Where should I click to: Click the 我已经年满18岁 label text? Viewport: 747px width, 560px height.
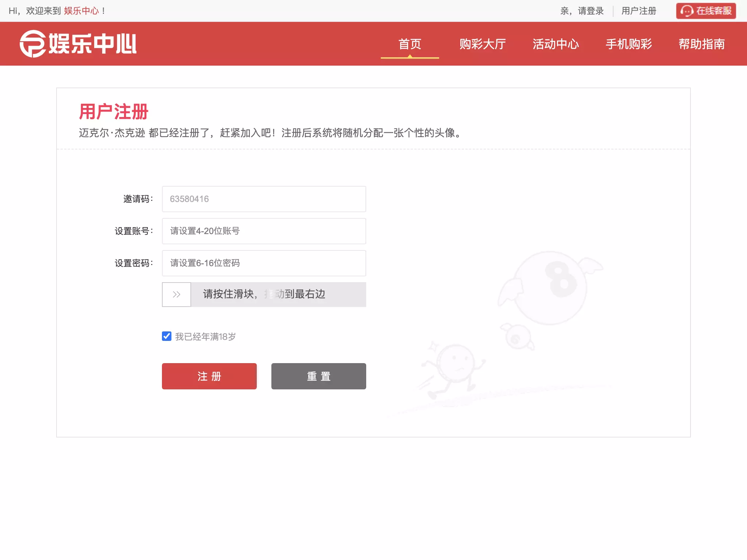tap(205, 337)
